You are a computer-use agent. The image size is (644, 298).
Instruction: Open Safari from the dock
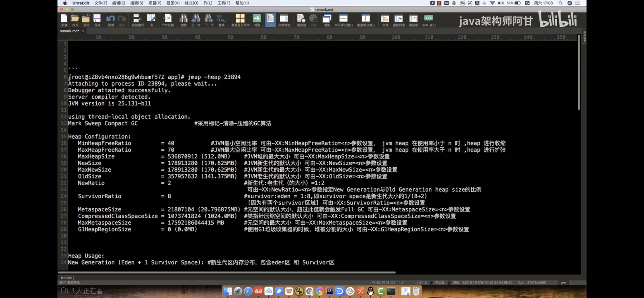pyautogui.click(x=248, y=291)
